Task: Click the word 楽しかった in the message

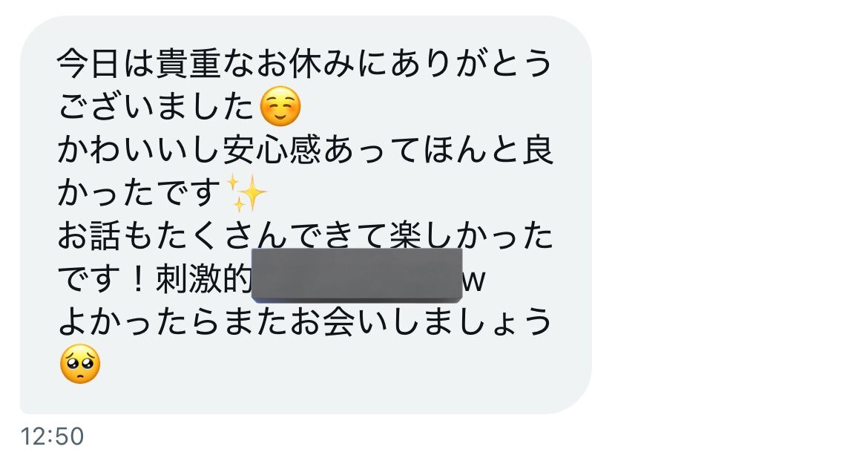Action: pos(470,236)
